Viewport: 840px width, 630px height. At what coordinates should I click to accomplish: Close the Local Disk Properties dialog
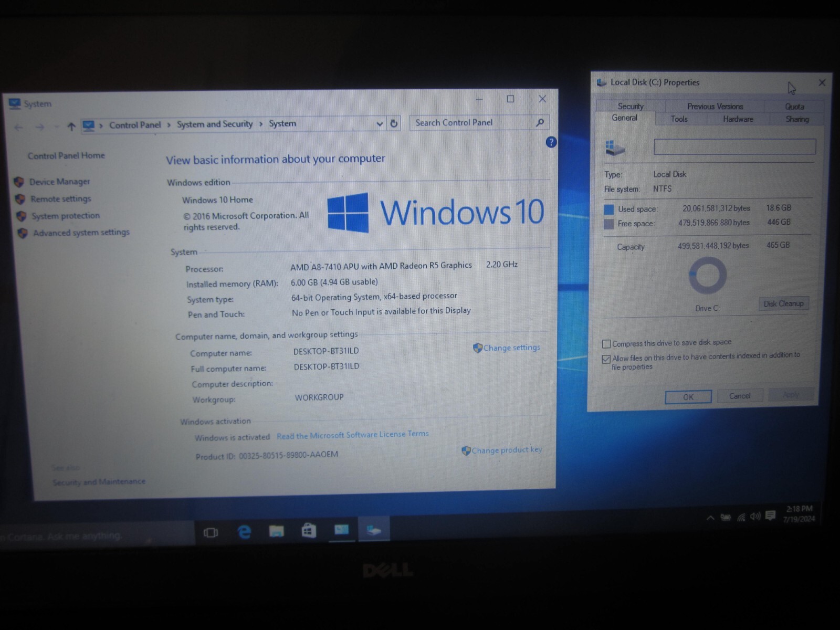click(x=822, y=82)
